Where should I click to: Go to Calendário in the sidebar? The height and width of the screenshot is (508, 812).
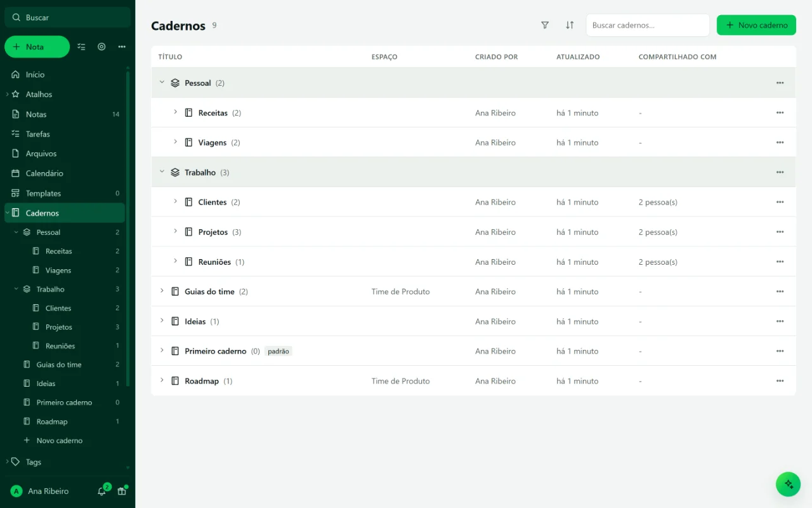pyautogui.click(x=65, y=173)
